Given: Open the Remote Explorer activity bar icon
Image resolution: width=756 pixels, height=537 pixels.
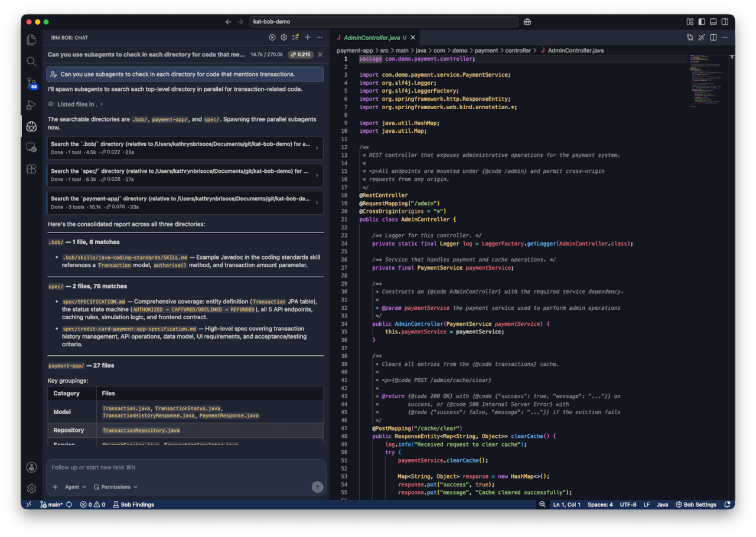Looking at the screenshot, I should [31, 148].
